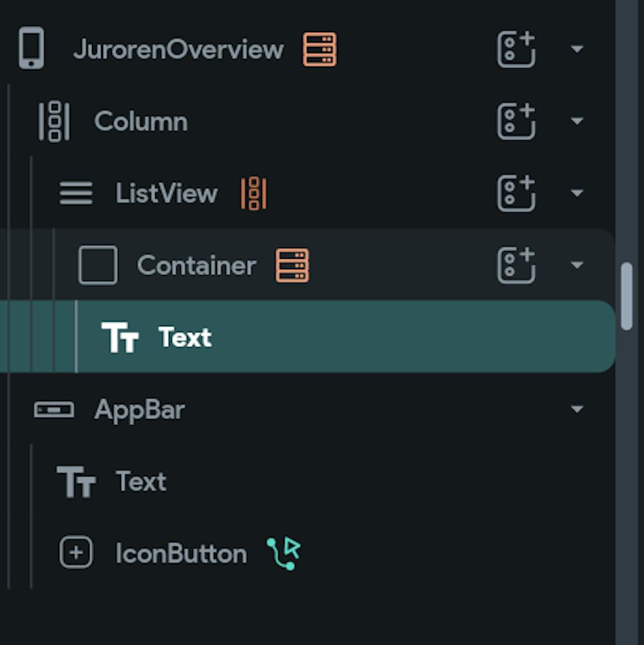Click the Column layout icon in the tree
Image resolution: width=644 pixels, height=645 pixels.
pos(54,122)
